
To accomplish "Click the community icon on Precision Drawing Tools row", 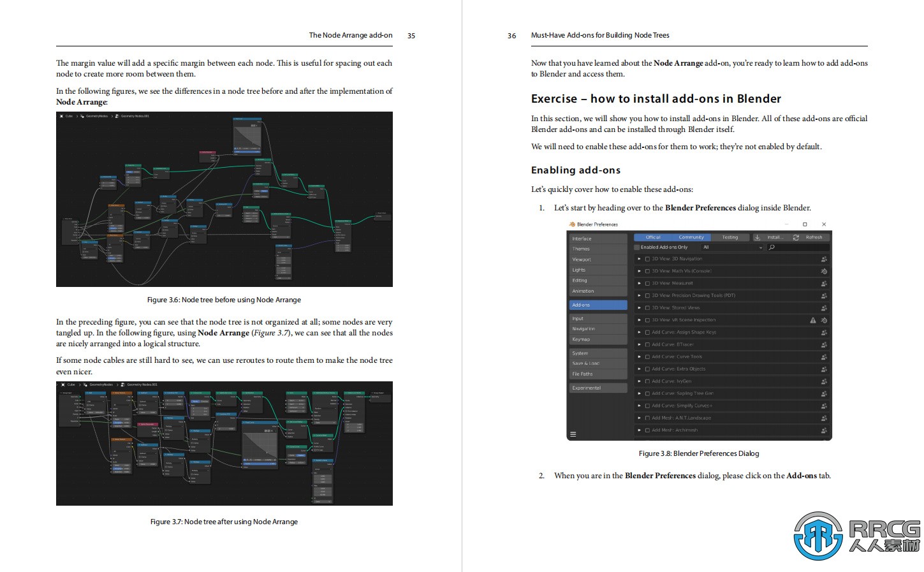I will click(x=824, y=295).
